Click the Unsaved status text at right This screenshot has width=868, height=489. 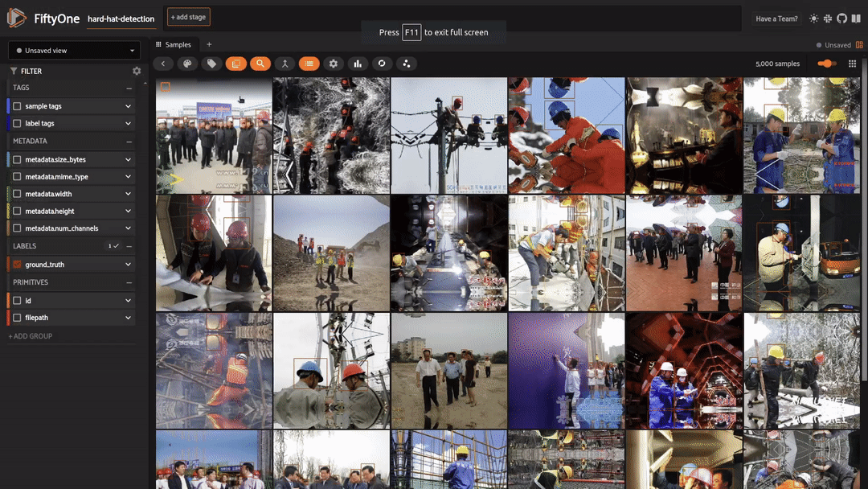coord(837,45)
